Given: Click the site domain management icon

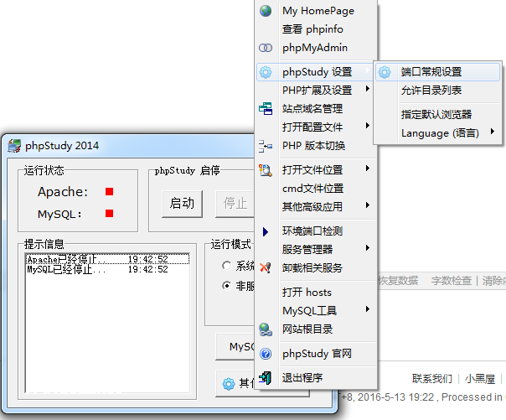Looking at the screenshot, I should 266,109.
